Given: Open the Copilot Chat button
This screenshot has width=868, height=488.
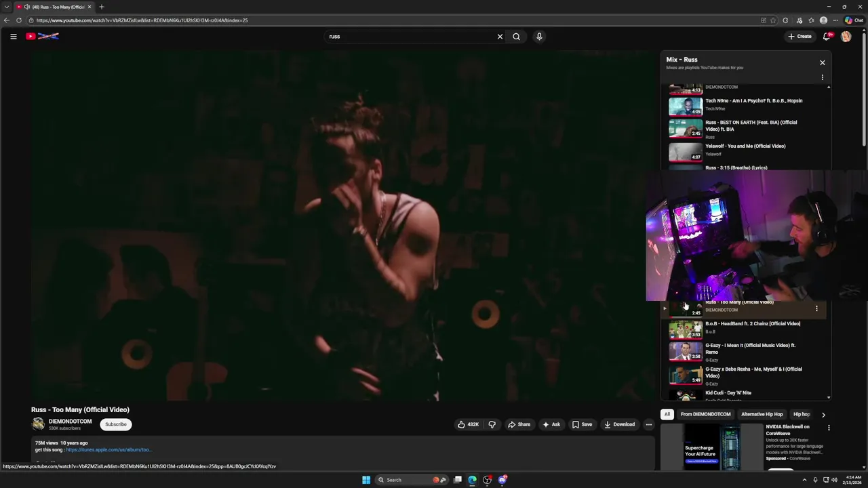Looking at the screenshot, I should [854, 20].
